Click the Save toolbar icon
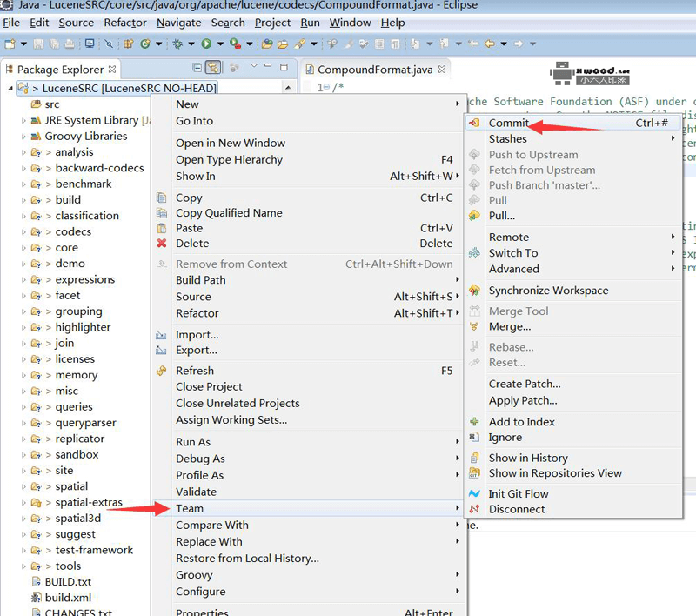Image resolution: width=696 pixels, height=616 pixels. pos(38,44)
